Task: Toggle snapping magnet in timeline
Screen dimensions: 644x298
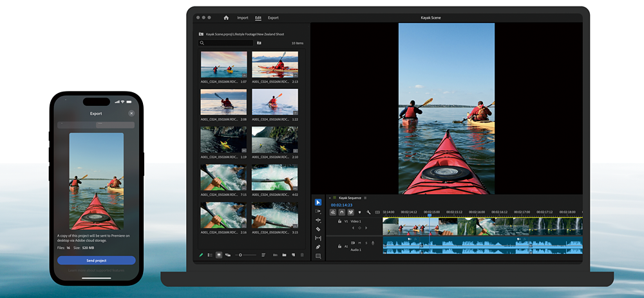Action: 342,212
